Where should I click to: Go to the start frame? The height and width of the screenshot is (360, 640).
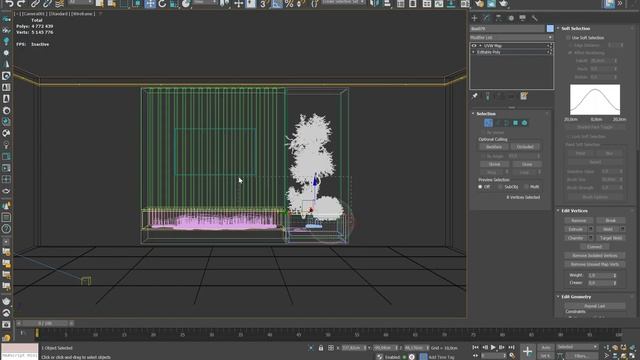(476, 347)
